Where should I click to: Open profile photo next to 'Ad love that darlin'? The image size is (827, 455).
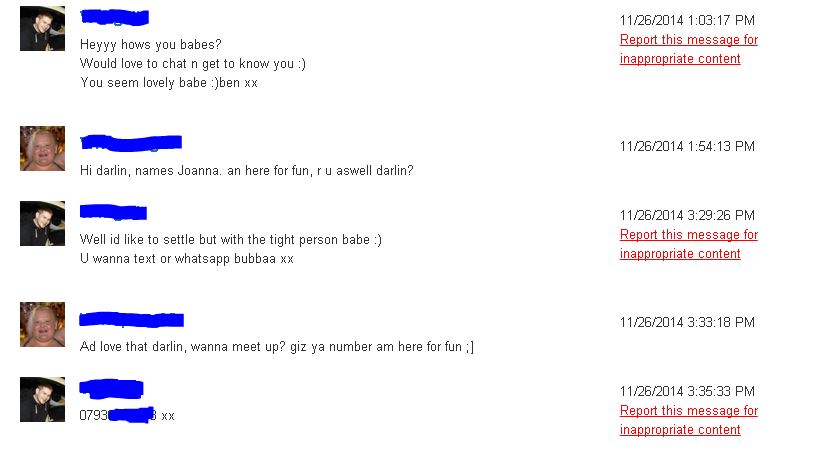coord(42,324)
